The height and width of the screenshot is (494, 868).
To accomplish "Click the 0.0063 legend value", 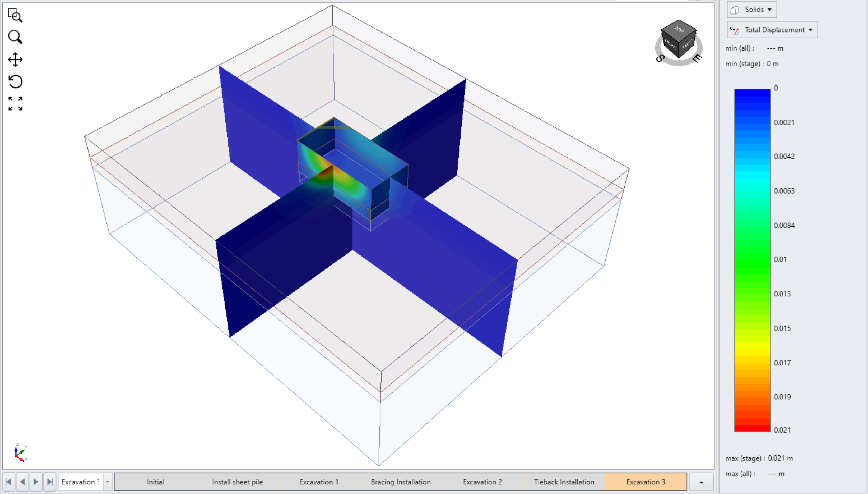I will click(784, 191).
